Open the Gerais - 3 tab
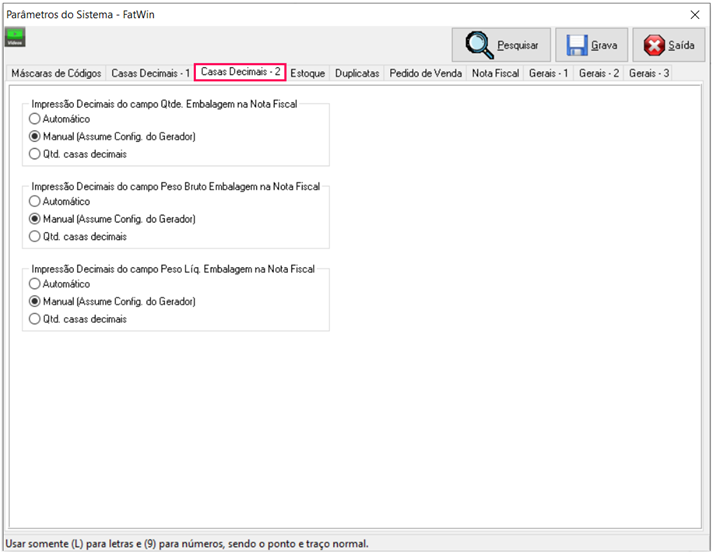 649,74
